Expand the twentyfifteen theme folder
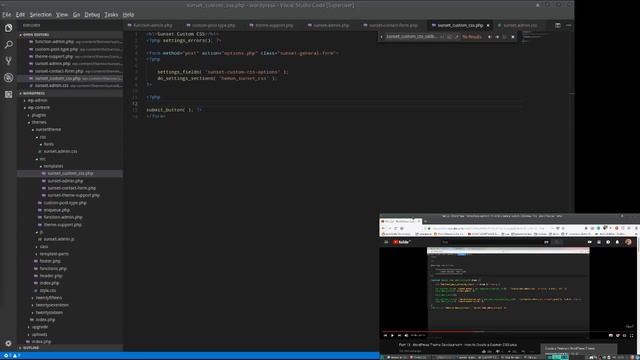 49,298
